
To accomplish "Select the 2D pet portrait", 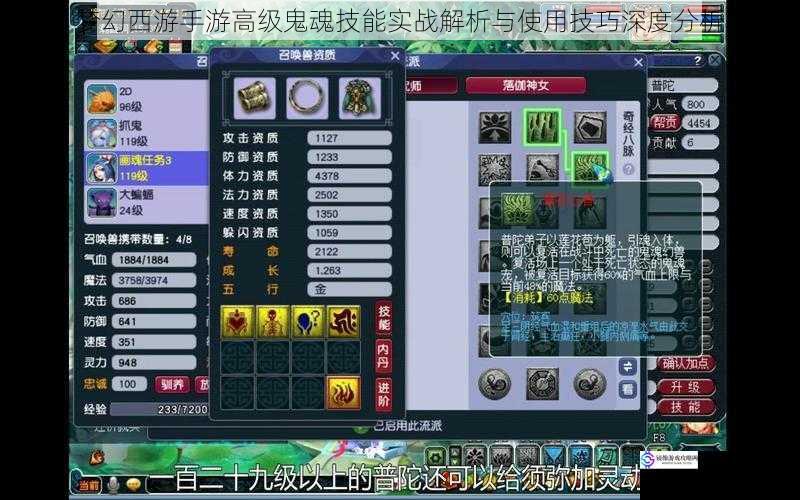I will (102, 99).
